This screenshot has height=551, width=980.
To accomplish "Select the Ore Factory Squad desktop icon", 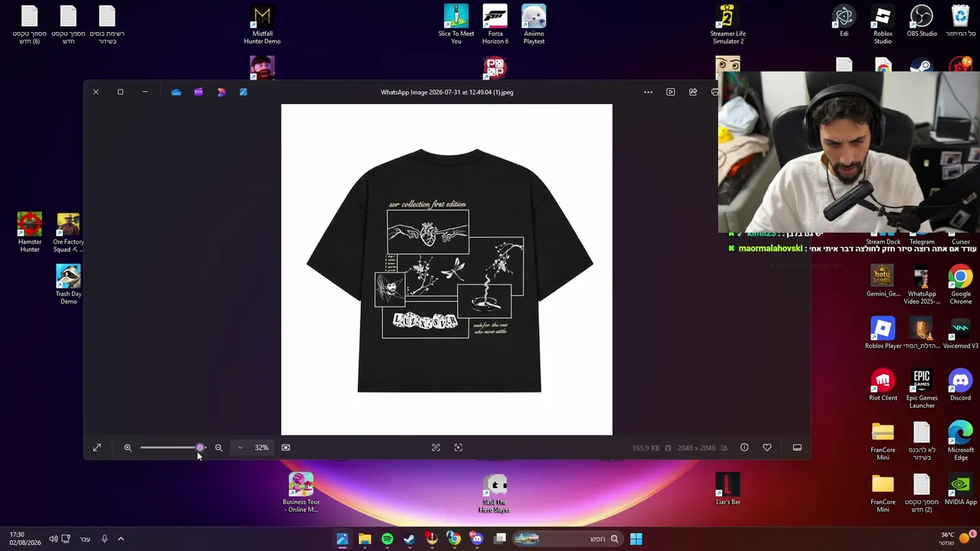I will [x=68, y=233].
